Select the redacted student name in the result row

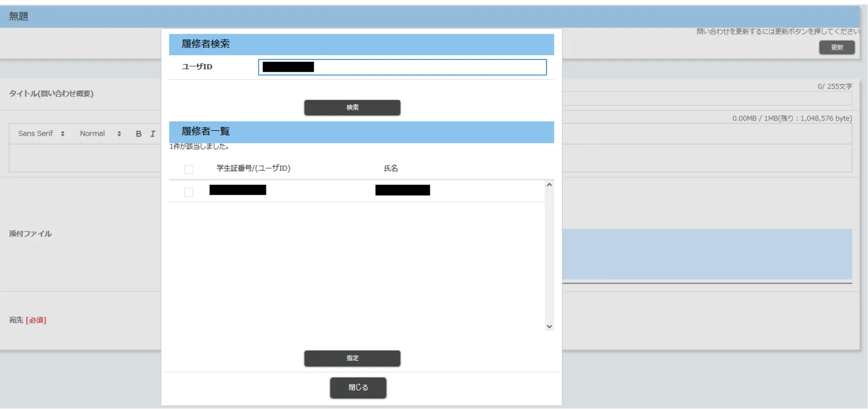(403, 190)
